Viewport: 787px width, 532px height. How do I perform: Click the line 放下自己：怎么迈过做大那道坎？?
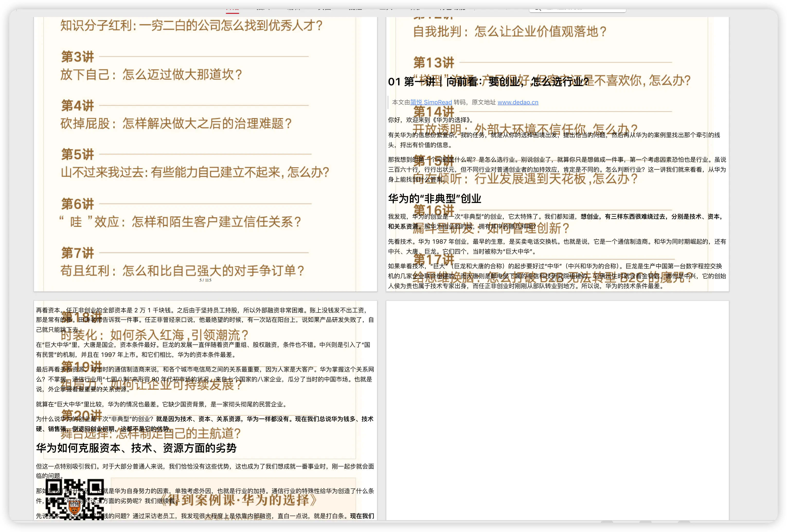(x=151, y=75)
